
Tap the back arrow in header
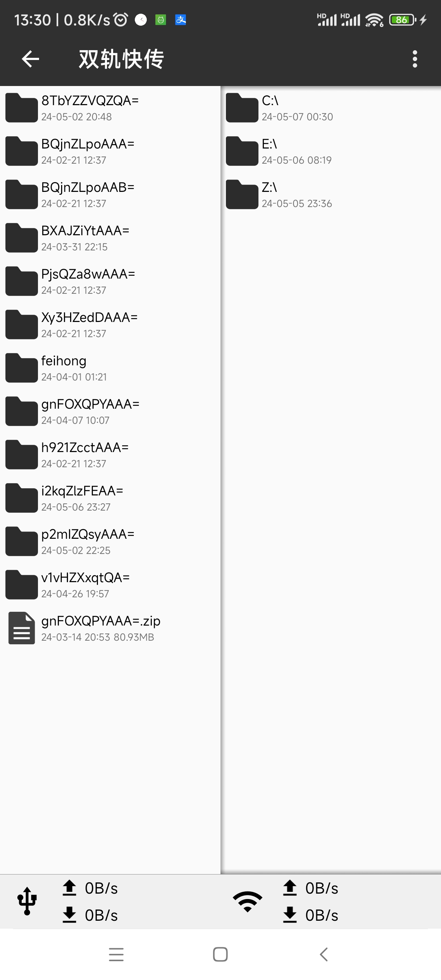tap(30, 59)
